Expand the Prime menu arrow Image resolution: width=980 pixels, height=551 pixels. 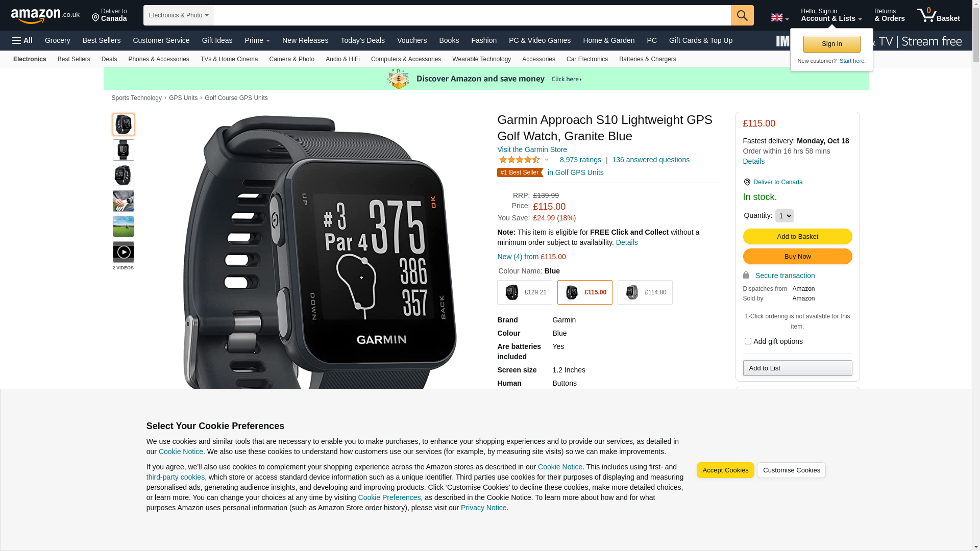[268, 41]
